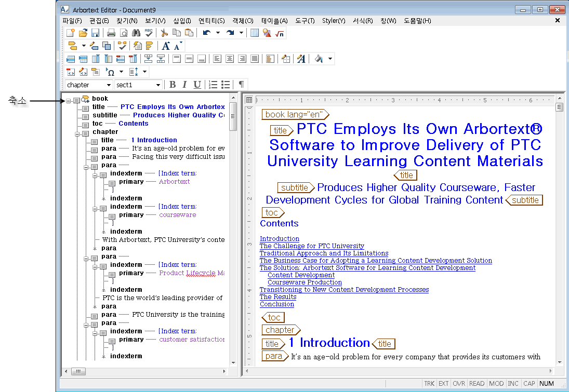Justify text with the justify alignment icon
The width and height of the screenshot is (569, 392).
(255, 59)
